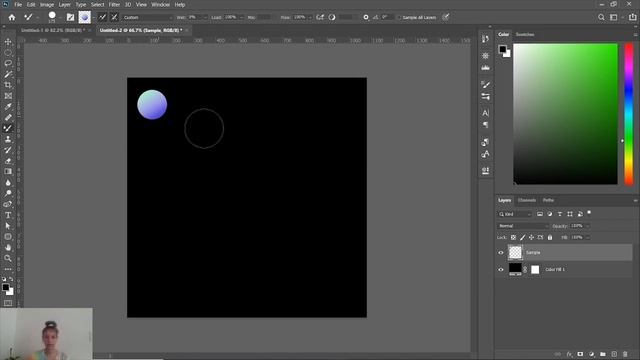
Task: Toggle Sample All Layers checkbox
Action: [x=399, y=18]
